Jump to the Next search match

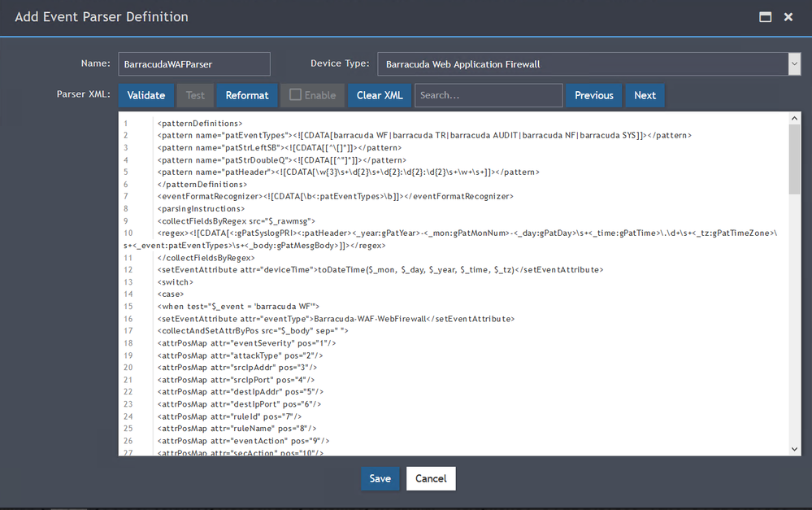[645, 95]
